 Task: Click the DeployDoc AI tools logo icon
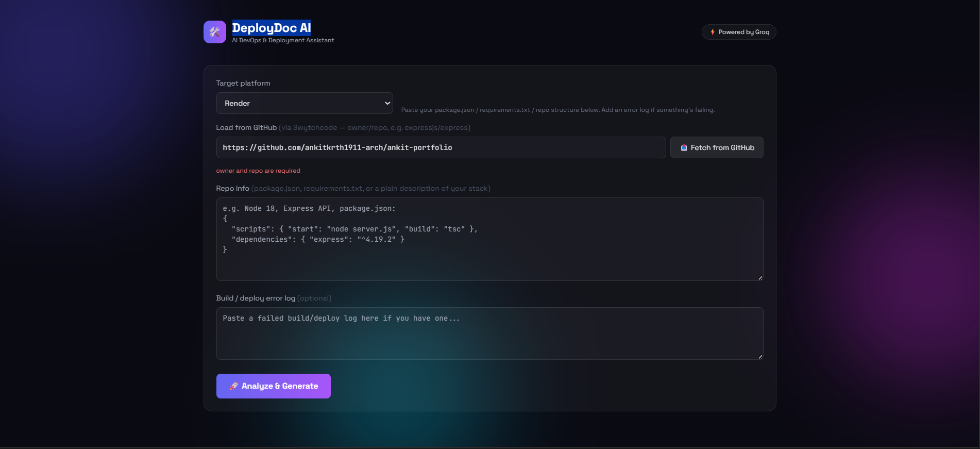(215, 32)
